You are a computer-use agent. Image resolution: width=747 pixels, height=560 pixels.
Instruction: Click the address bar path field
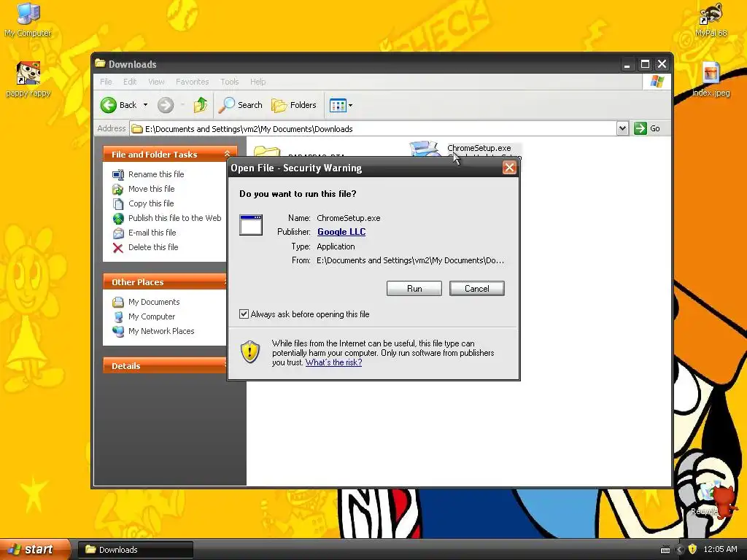tap(373, 128)
